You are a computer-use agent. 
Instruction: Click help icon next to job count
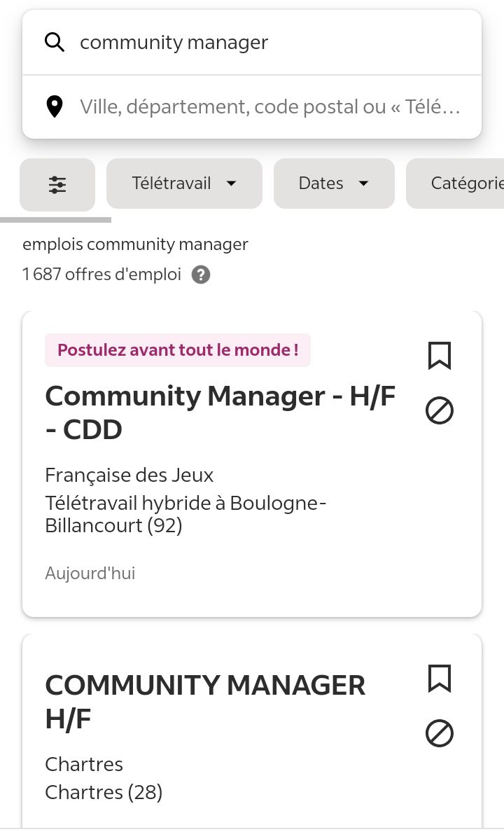coord(201,275)
